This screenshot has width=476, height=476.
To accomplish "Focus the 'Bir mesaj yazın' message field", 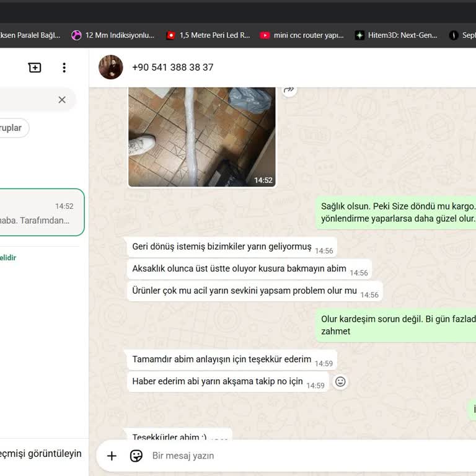I will click(x=312, y=456).
